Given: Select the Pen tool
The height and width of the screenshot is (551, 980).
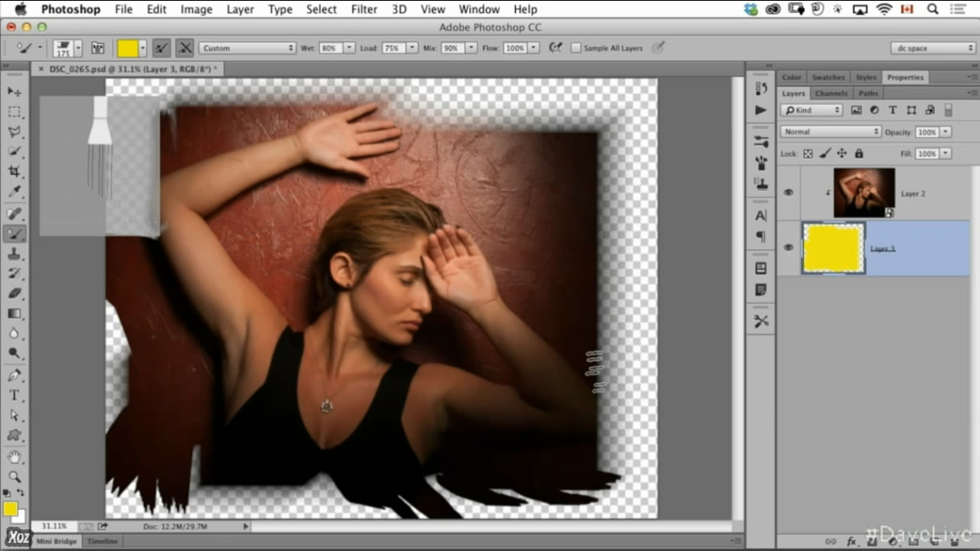Looking at the screenshot, I should pyautogui.click(x=15, y=375).
